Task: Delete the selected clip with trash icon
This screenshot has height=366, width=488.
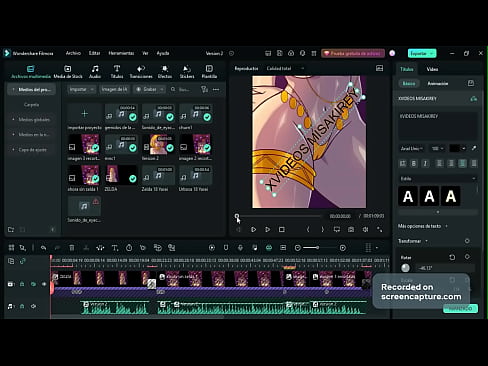Action: (72, 248)
